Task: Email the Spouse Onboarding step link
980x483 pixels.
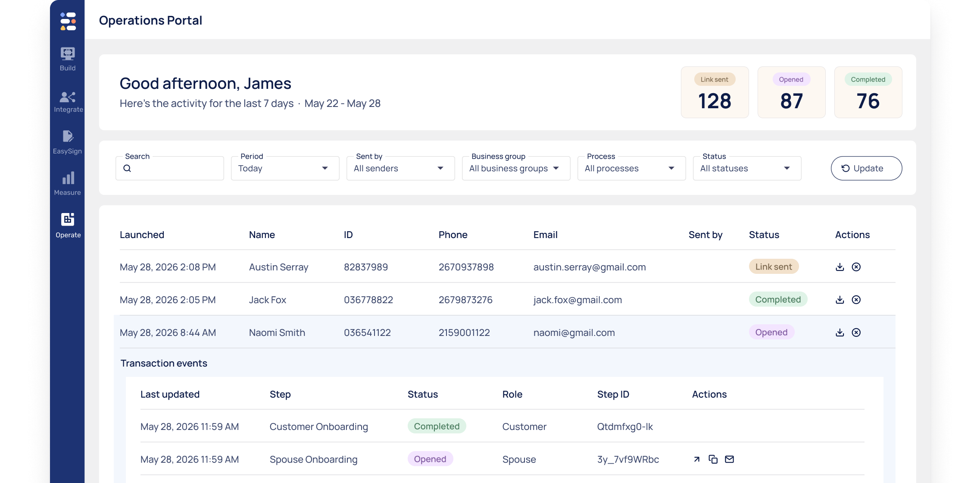Action: click(730, 459)
